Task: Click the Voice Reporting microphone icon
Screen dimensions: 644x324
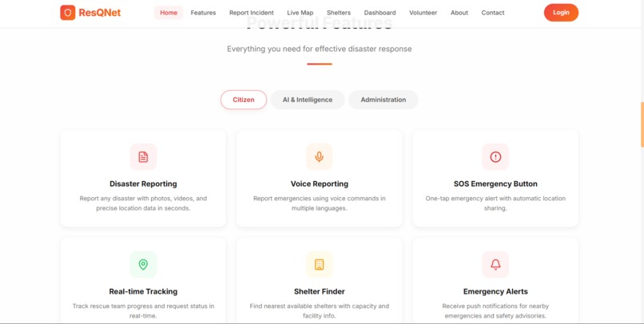Action: (319, 156)
